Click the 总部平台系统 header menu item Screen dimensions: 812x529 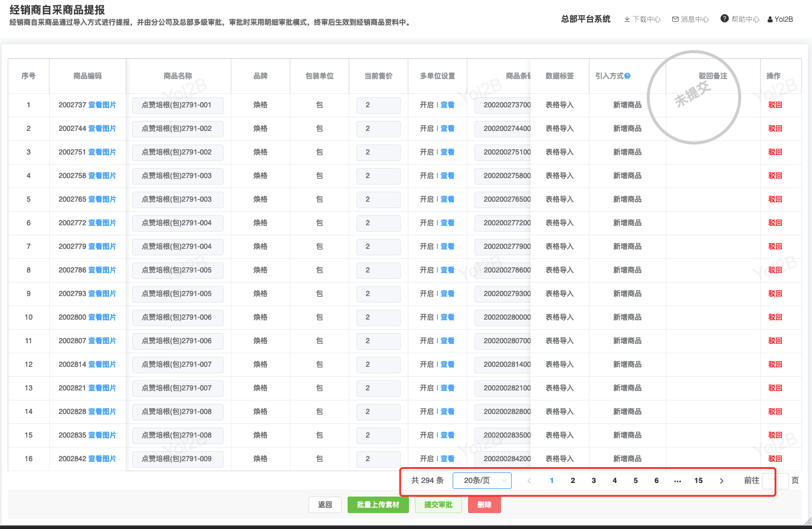click(585, 19)
